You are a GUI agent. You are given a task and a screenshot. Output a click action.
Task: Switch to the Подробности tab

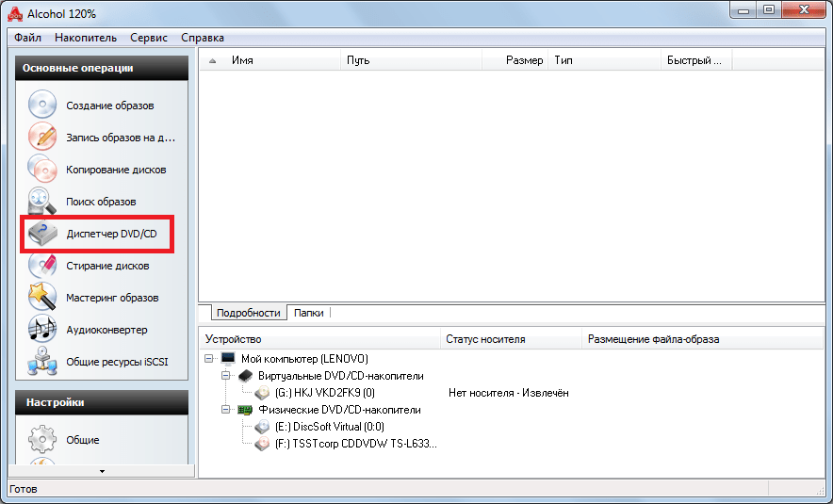click(x=248, y=313)
